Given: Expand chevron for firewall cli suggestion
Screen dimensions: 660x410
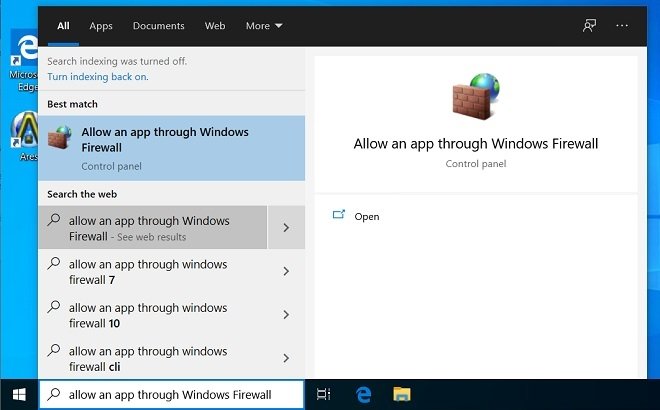Looking at the screenshot, I should tap(286, 358).
